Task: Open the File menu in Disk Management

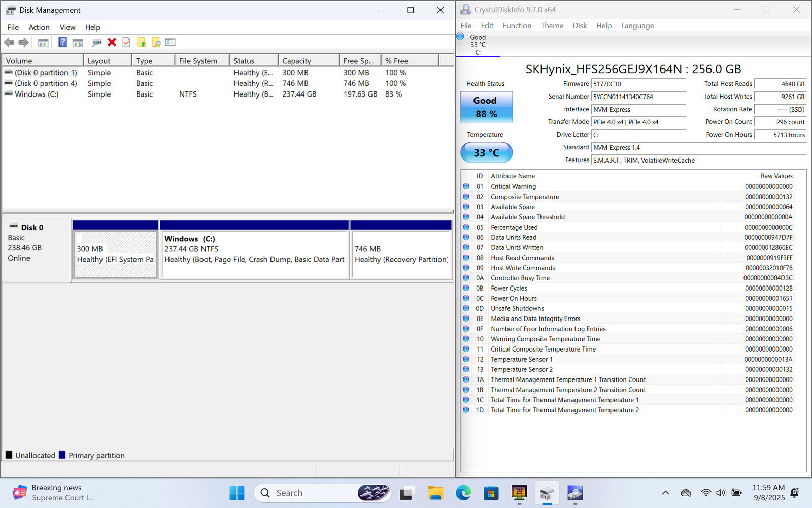Action: click(13, 27)
